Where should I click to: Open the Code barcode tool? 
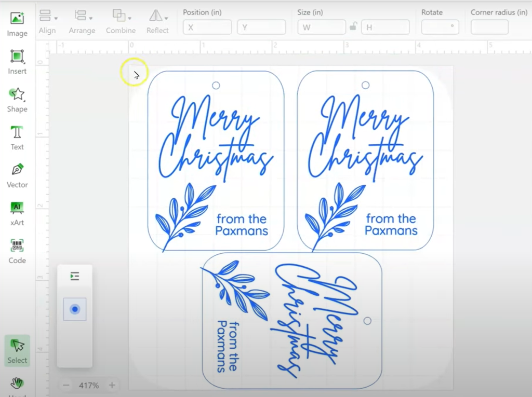coord(17,251)
